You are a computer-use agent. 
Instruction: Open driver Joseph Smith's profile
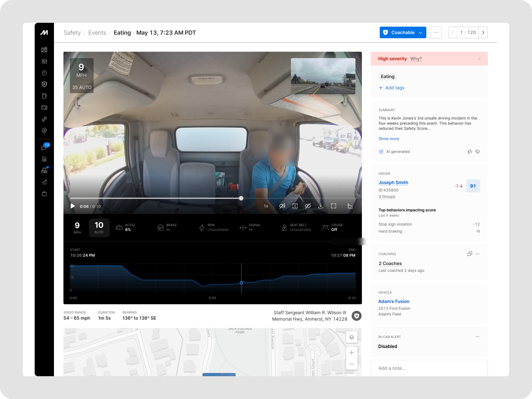click(x=393, y=183)
